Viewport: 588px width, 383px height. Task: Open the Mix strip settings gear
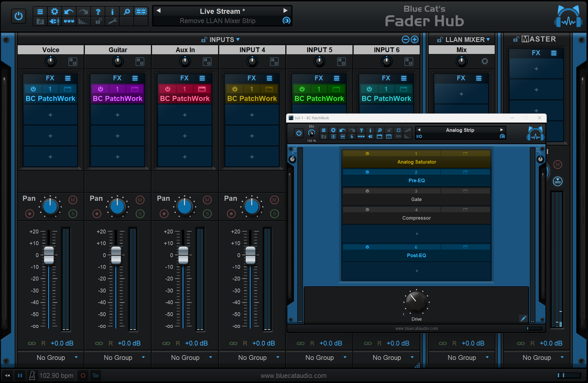484,61
